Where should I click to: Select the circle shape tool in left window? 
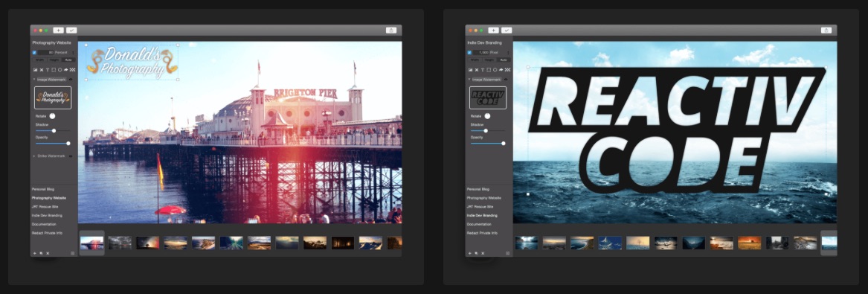[x=60, y=70]
